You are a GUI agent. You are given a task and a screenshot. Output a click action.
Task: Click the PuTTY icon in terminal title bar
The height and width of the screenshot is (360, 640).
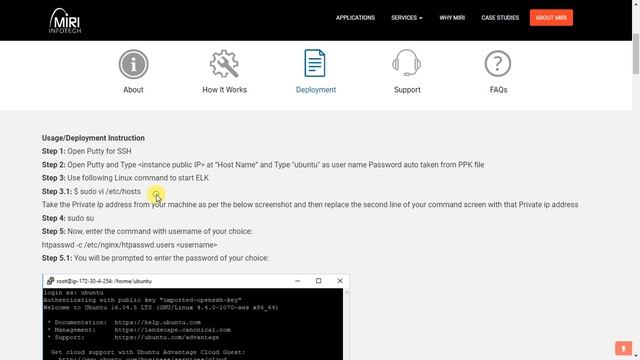pos(50,281)
